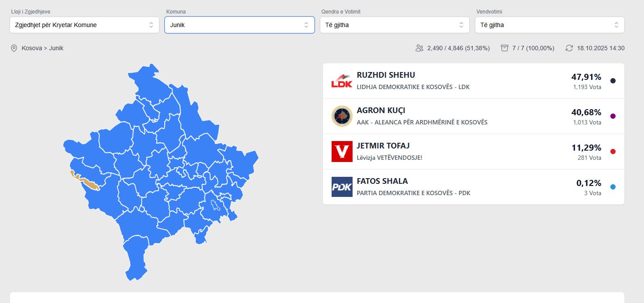The image size is (644, 303).
Task: Click the LDK party logo
Action: click(x=342, y=81)
